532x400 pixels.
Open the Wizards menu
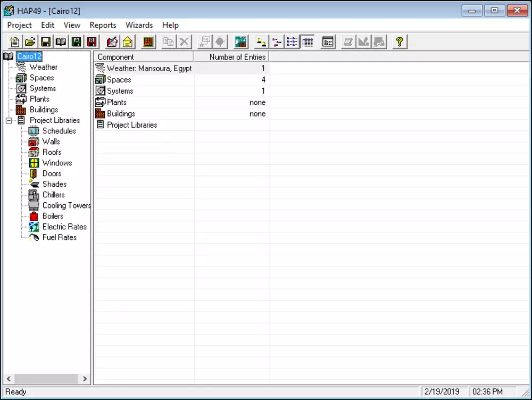point(139,25)
